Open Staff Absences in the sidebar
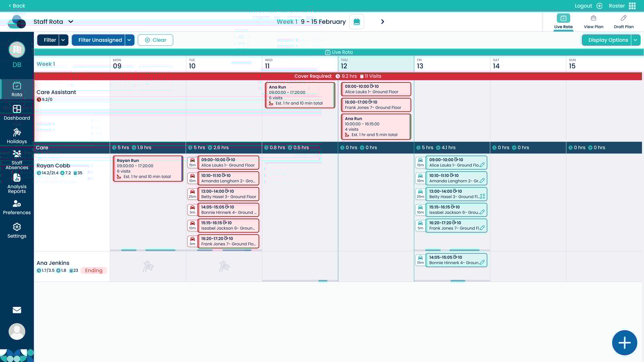 coord(17,160)
